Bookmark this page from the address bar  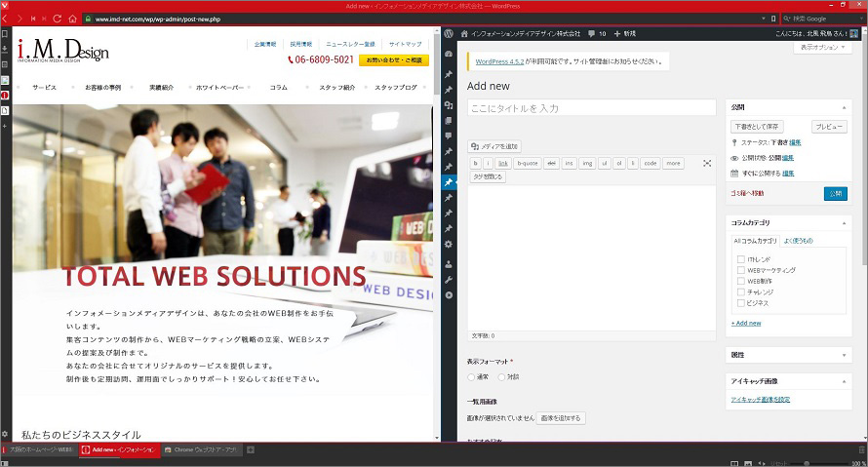pos(773,19)
